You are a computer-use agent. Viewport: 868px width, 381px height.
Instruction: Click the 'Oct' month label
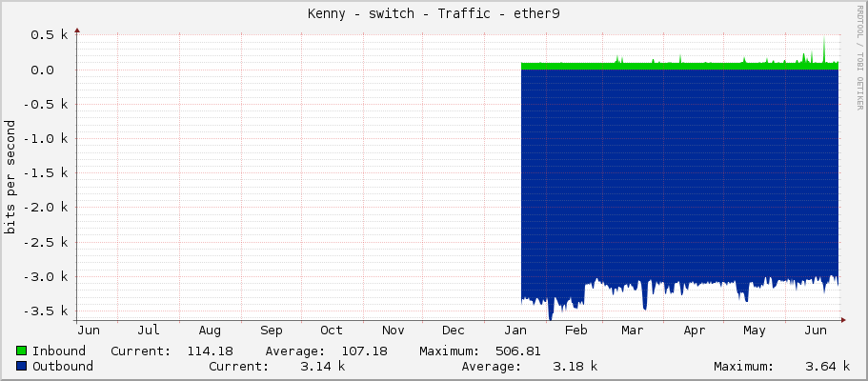(x=332, y=331)
